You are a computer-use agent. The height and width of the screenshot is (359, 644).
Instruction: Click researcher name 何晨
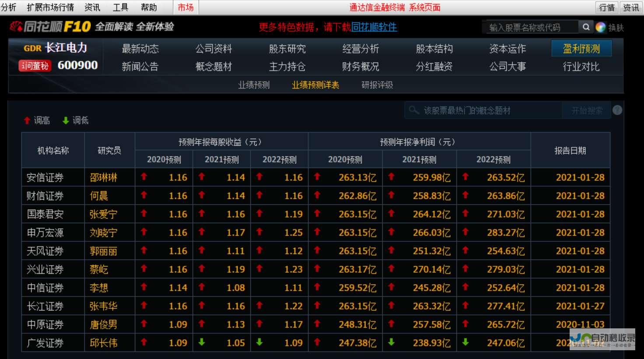(x=99, y=196)
